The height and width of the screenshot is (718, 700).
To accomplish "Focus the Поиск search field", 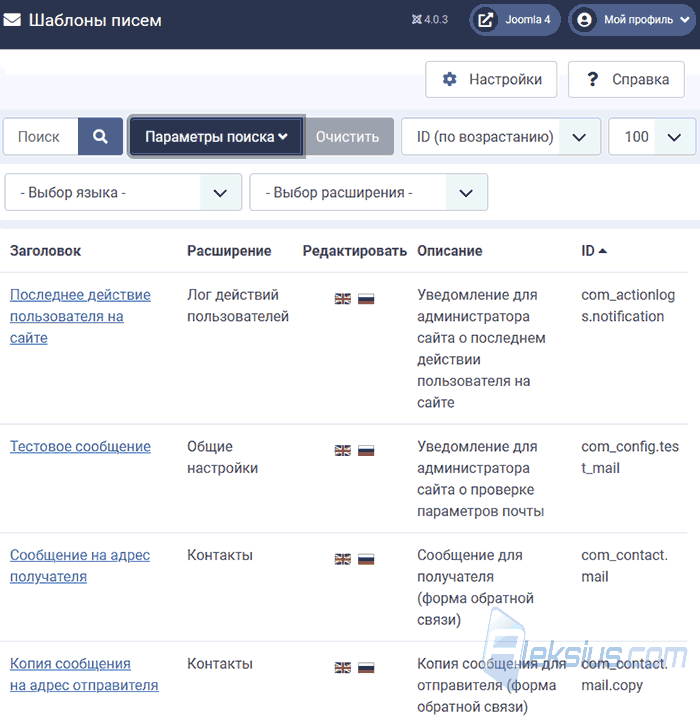I will point(41,136).
